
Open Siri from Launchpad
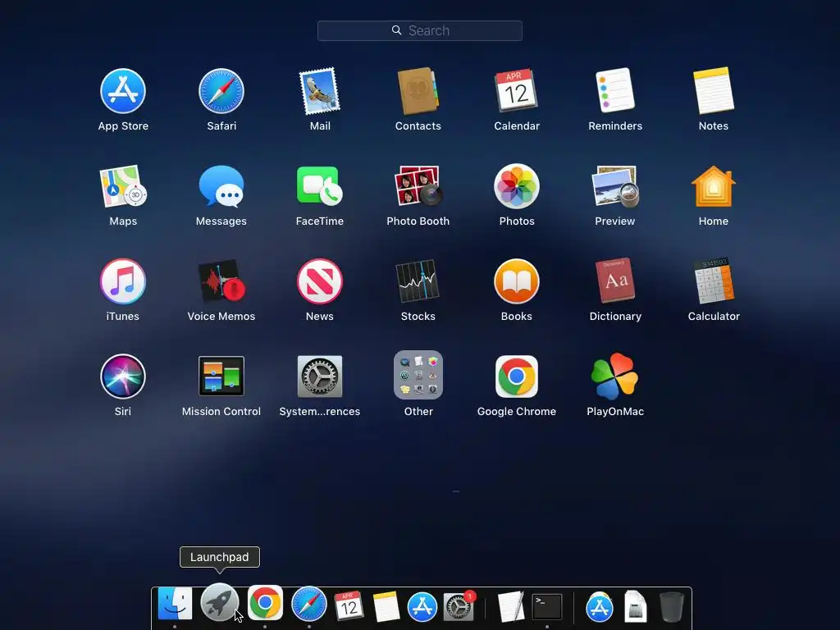(123, 377)
